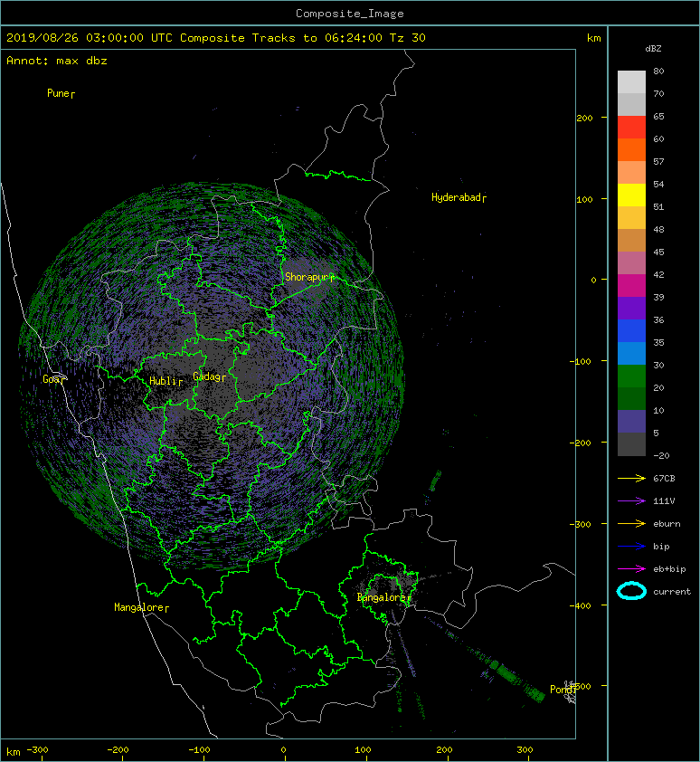Select the Hubli city label
The image size is (700, 762).
pos(163,381)
